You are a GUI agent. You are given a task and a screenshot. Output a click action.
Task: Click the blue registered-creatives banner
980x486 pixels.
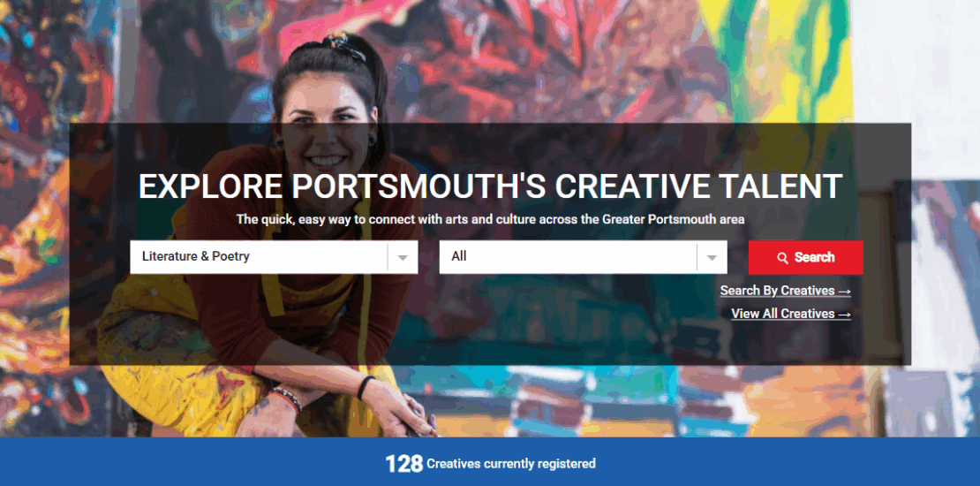click(x=490, y=461)
